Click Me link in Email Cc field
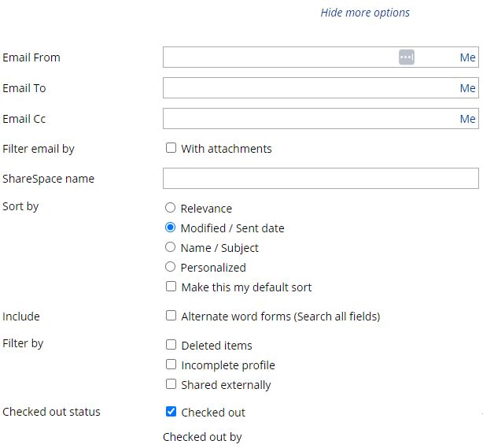483x448 pixels. (x=467, y=119)
